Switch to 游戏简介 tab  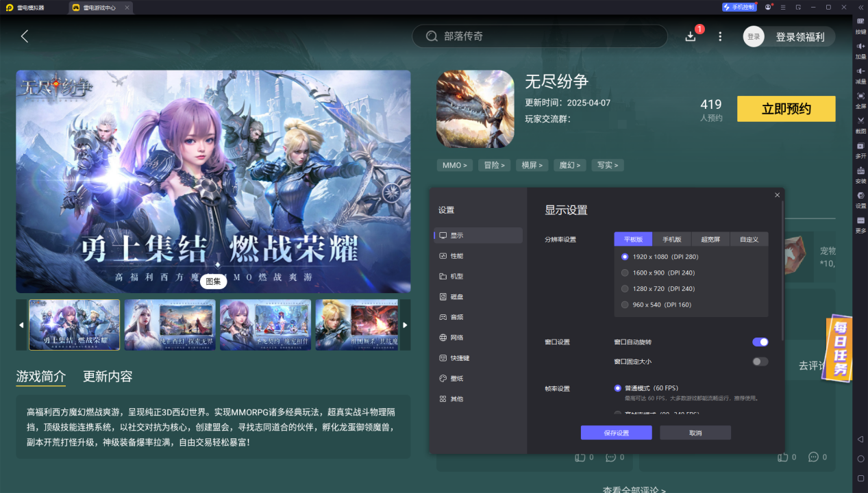coord(41,376)
